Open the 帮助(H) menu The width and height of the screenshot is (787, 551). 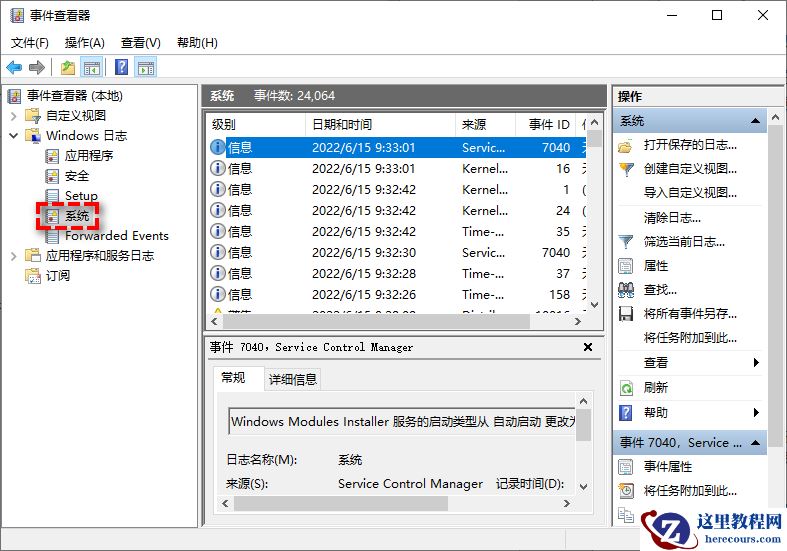197,43
